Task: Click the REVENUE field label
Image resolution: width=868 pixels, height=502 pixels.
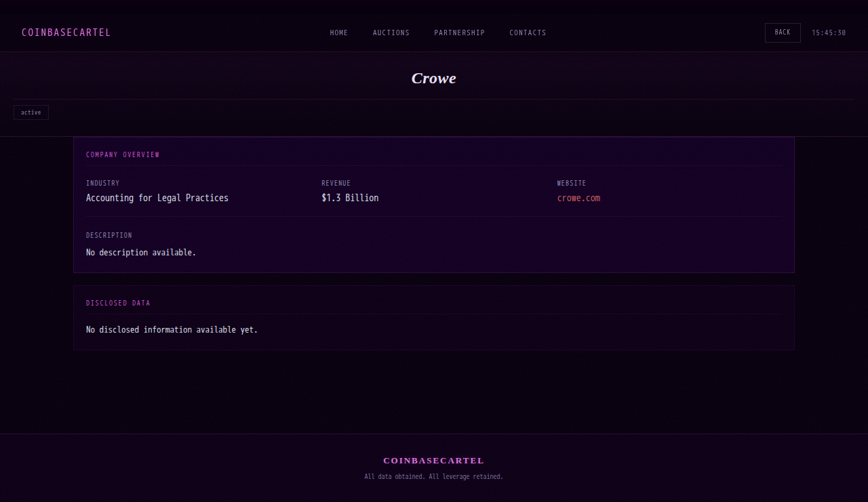Action: coord(336,184)
